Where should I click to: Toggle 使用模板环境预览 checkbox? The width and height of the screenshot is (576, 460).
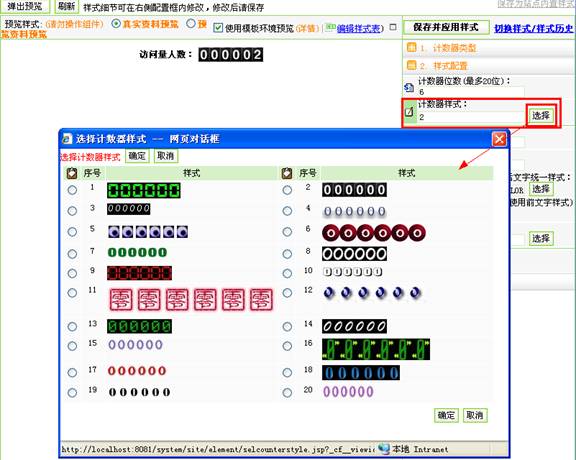(x=218, y=28)
